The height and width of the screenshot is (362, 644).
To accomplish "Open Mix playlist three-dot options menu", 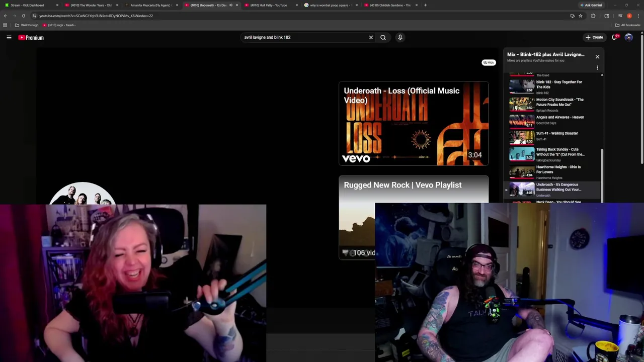I will pyautogui.click(x=597, y=67).
